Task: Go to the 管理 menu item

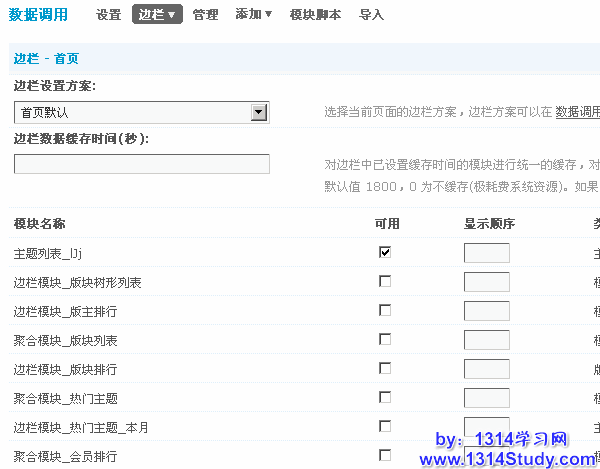Action: (205, 15)
